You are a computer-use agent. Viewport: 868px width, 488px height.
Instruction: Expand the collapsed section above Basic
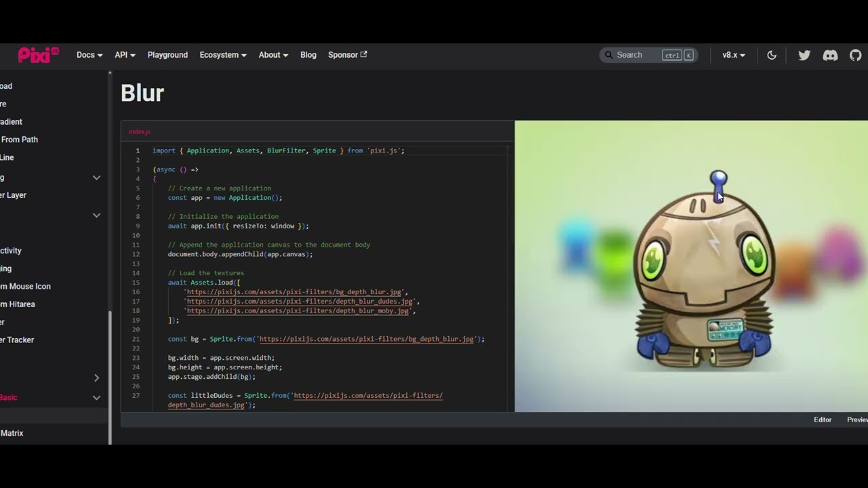96,378
